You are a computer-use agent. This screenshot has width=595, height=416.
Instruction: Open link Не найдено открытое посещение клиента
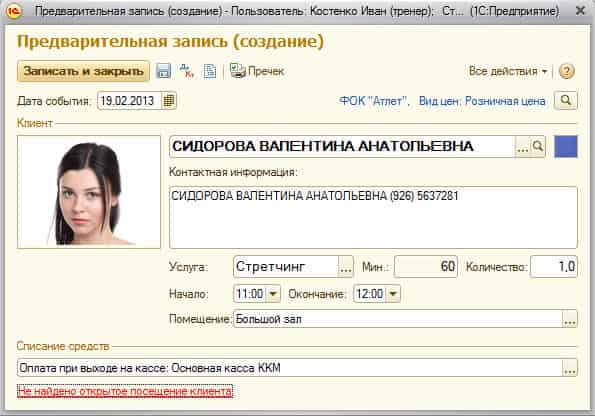[x=125, y=391]
